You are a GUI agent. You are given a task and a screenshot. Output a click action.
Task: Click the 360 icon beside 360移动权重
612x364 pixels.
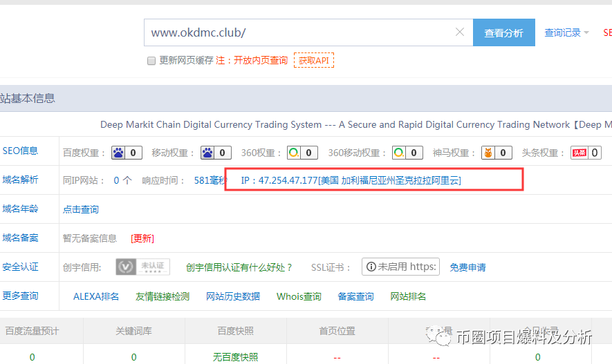pos(399,153)
